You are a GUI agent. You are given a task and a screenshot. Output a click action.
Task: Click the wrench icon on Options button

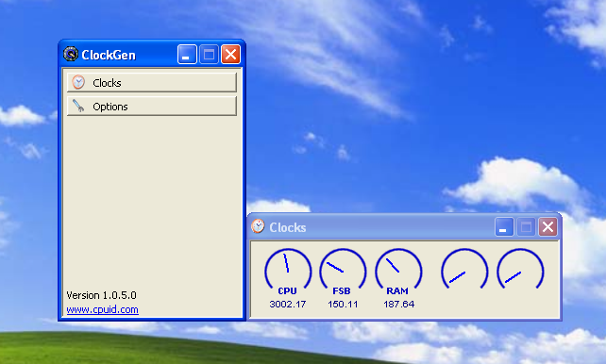pos(78,106)
